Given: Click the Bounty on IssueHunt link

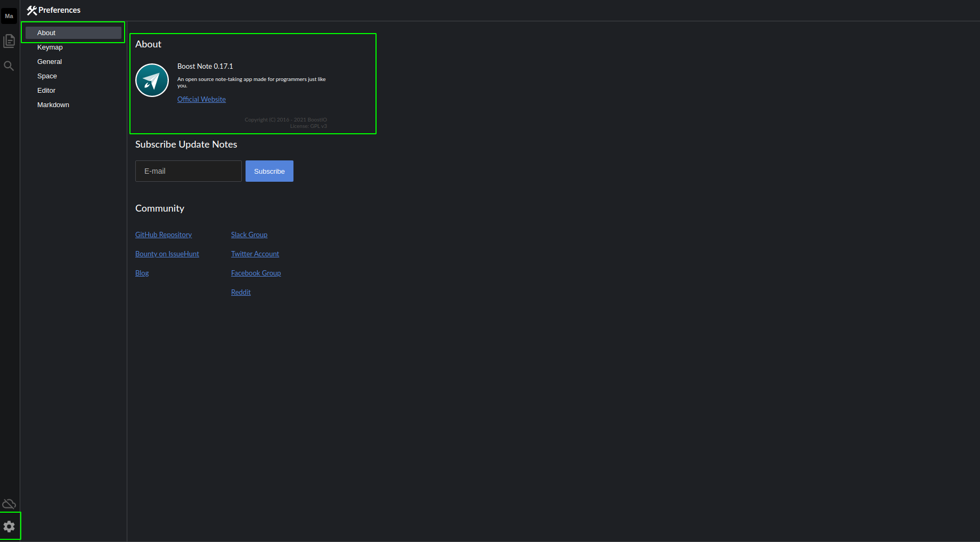Looking at the screenshot, I should [x=167, y=254].
